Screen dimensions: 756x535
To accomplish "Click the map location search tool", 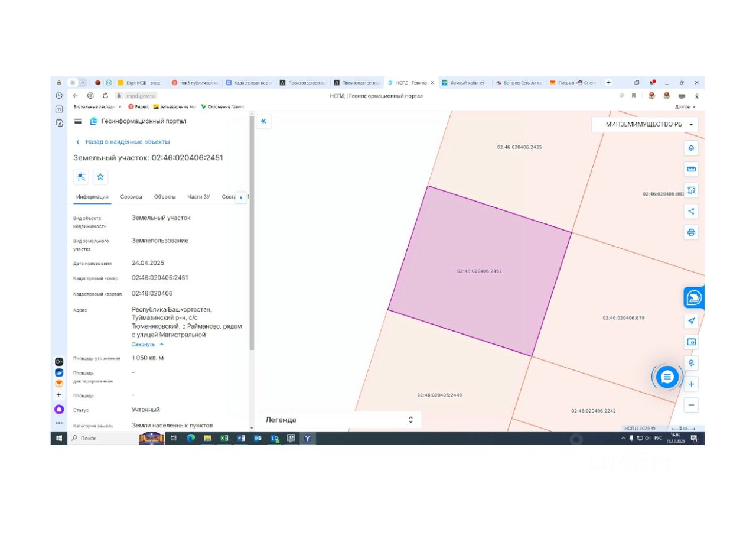I will pyautogui.click(x=692, y=363).
